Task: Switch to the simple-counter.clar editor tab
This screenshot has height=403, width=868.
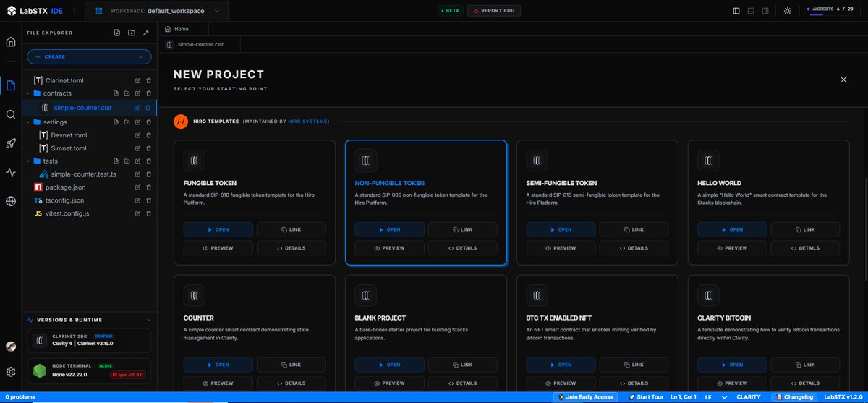Action: click(200, 44)
